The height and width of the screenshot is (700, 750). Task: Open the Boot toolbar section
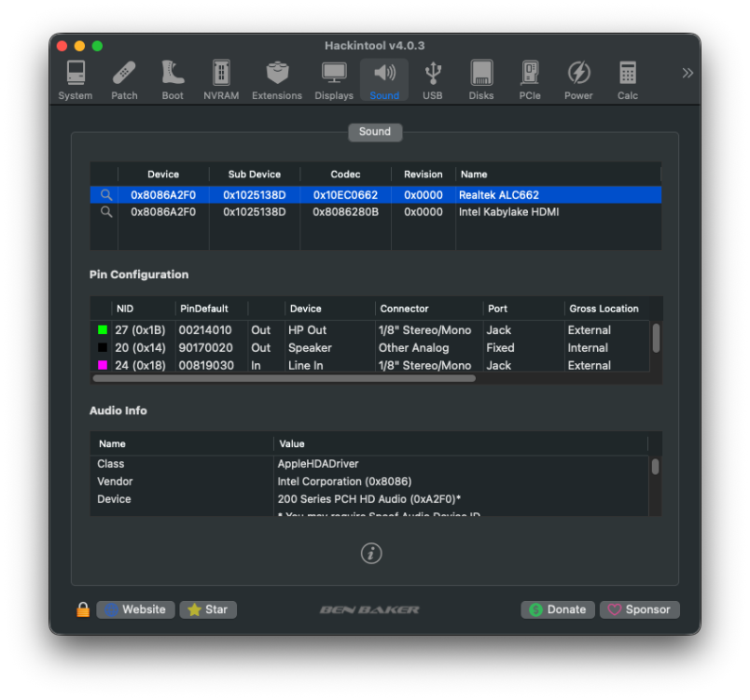173,80
